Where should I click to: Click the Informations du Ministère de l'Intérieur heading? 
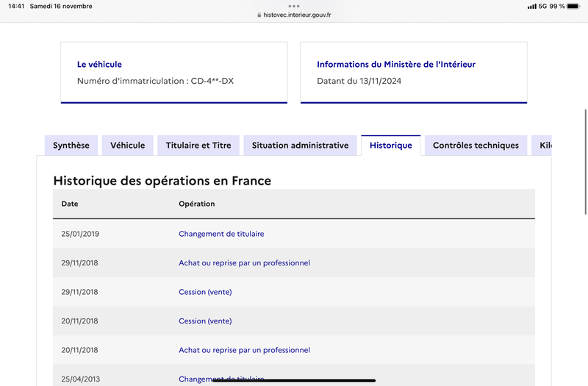pyautogui.click(x=396, y=64)
